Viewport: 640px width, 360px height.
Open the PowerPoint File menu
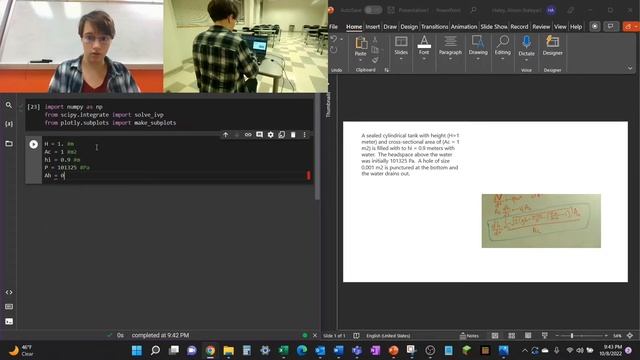333,27
